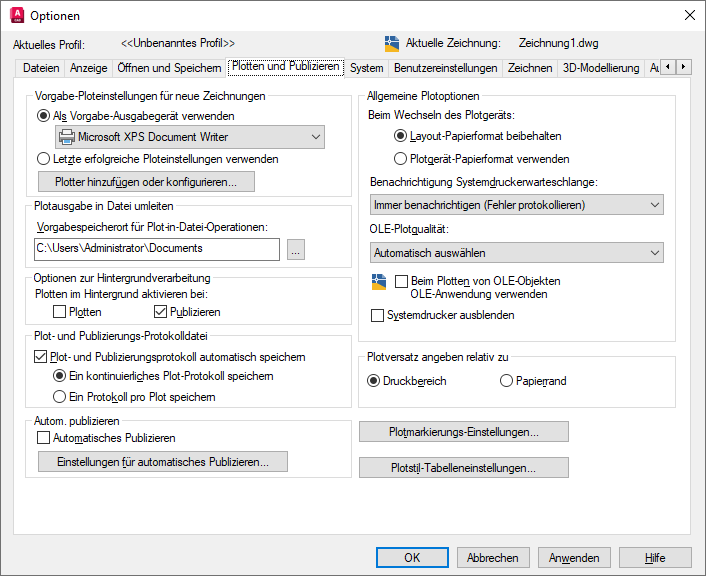
Task: Click the printer icon in the output device box
Action: point(67,137)
